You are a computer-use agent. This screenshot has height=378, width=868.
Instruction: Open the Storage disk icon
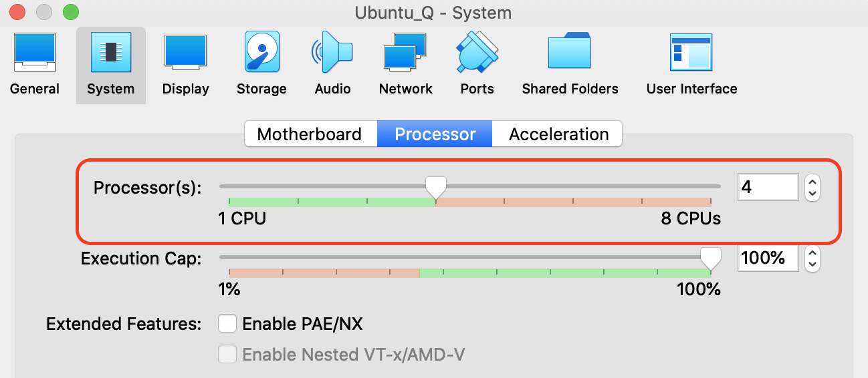[261, 53]
